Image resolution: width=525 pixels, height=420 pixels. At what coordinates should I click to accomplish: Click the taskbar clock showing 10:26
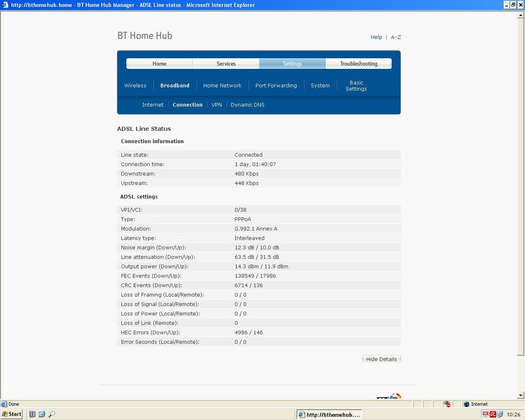click(x=513, y=415)
